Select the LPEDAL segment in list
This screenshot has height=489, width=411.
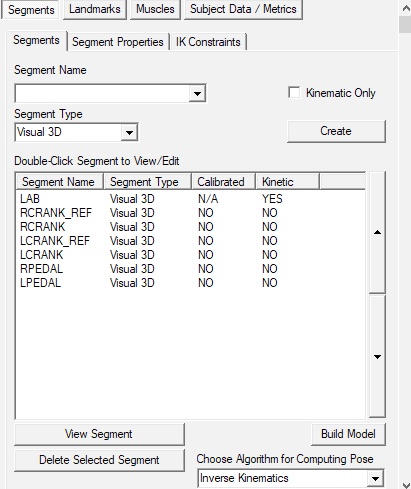pyautogui.click(x=190, y=283)
